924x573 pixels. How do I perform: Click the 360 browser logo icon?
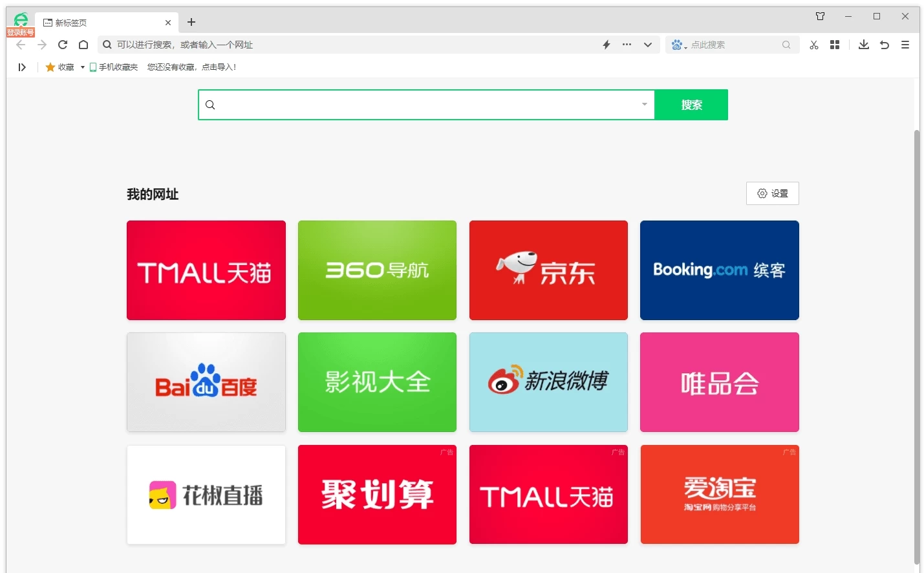(21, 19)
